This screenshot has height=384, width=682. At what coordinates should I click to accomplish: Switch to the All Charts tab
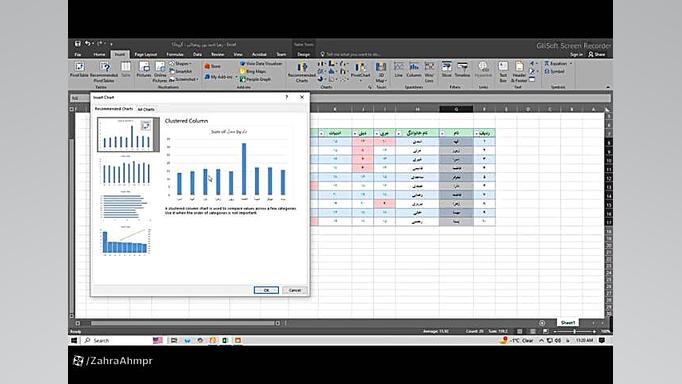(146, 109)
